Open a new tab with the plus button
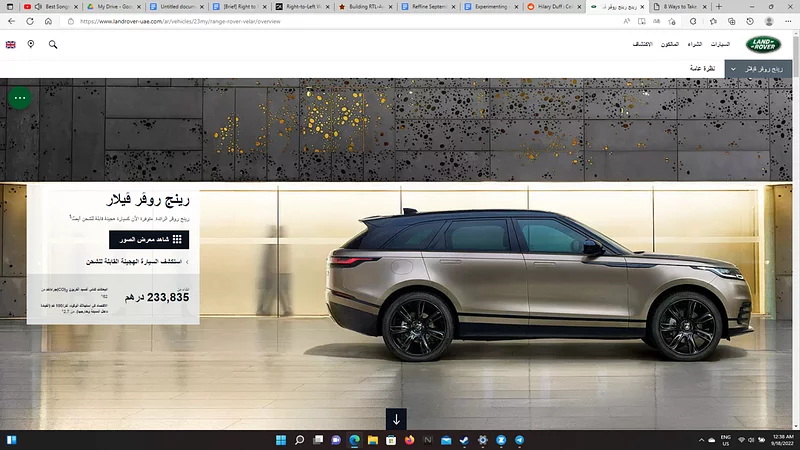This screenshot has width=800, height=450. click(719, 7)
